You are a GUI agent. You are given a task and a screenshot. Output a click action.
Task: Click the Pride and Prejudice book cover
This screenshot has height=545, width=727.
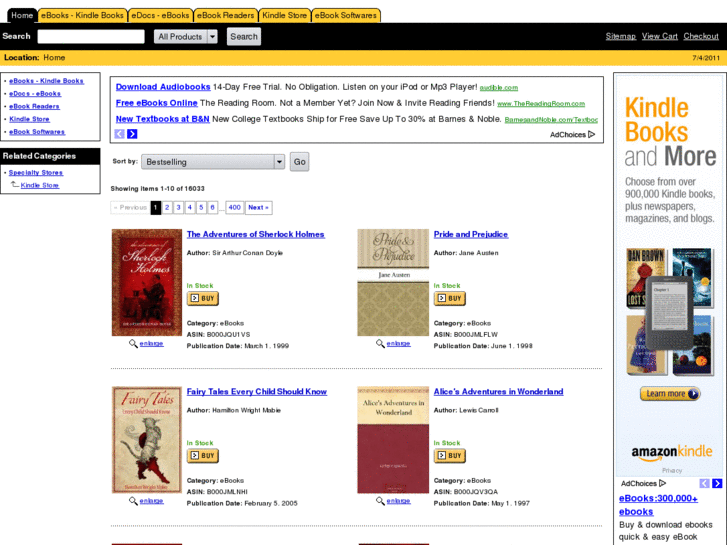[393, 282]
